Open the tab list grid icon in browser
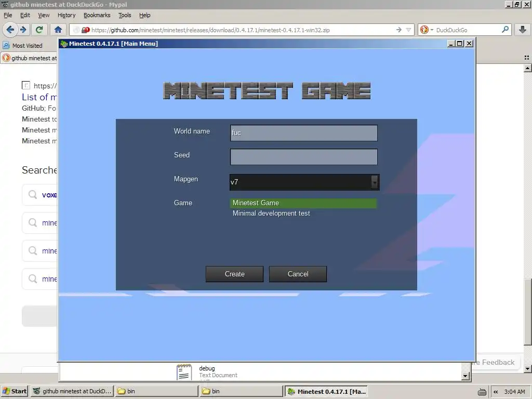Viewport: 532px width, 399px height. pyautogui.click(x=527, y=58)
